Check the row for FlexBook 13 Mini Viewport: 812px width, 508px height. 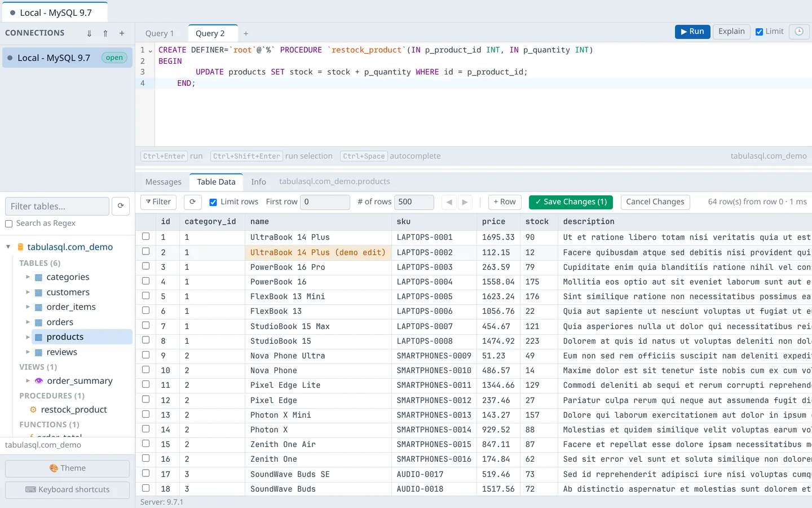point(146,295)
